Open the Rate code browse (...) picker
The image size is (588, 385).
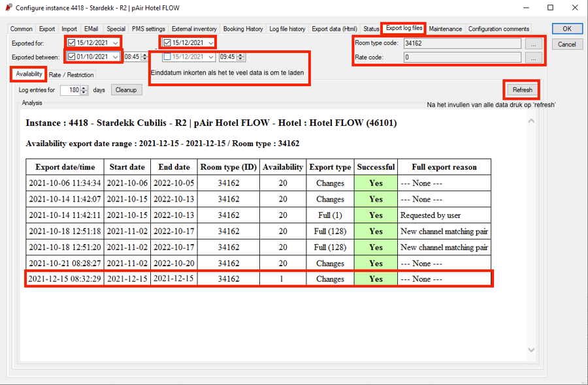[533, 58]
